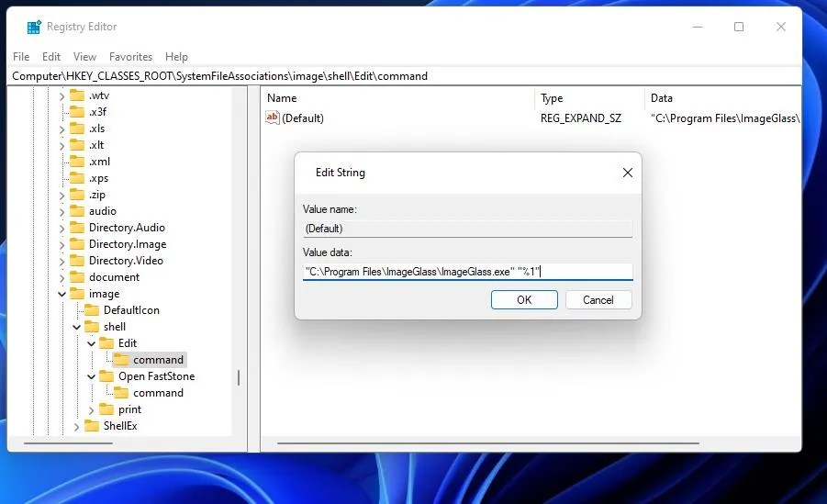
Task: Expand the Directory.Video key
Action: point(61,262)
